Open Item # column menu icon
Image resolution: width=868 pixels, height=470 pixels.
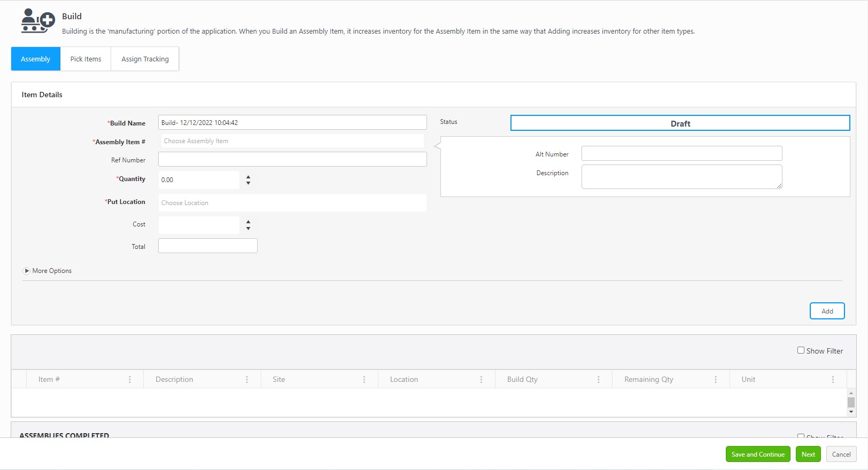pos(129,379)
